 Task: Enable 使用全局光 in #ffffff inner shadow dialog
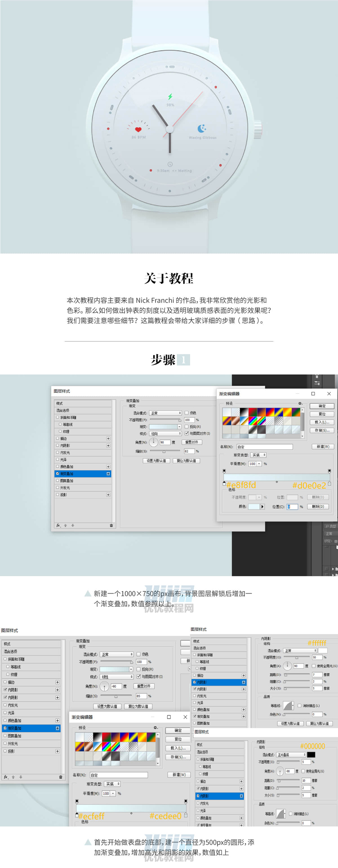[x=314, y=666]
